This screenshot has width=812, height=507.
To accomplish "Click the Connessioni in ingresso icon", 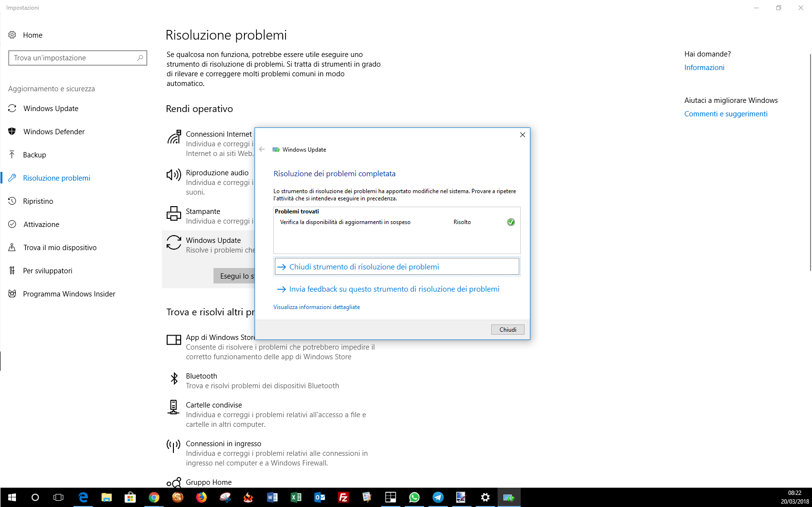I will point(173,446).
